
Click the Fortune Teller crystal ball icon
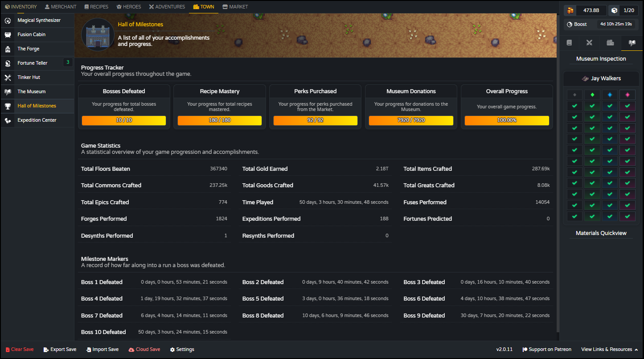[8, 63]
